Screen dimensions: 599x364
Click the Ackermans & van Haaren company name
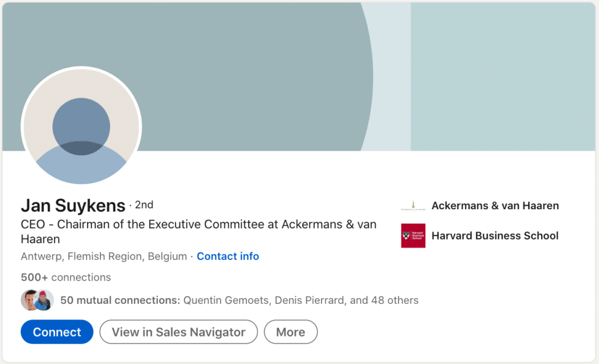click(x=495, y=206)
